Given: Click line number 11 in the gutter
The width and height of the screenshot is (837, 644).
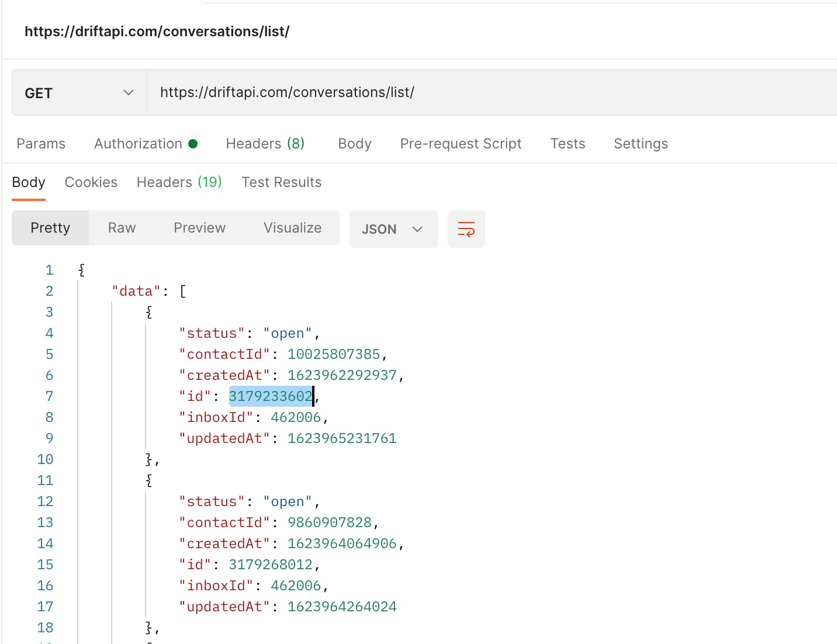Looking at the screenshot, I should click(45, 480).
